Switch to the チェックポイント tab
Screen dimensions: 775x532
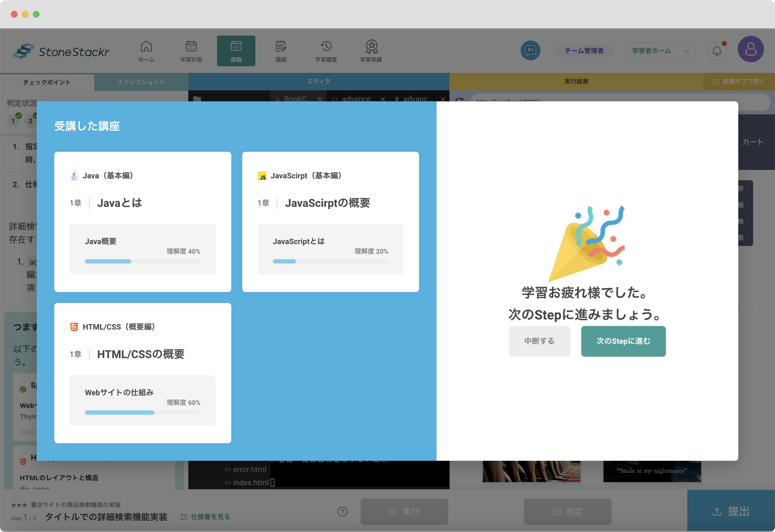47,82
